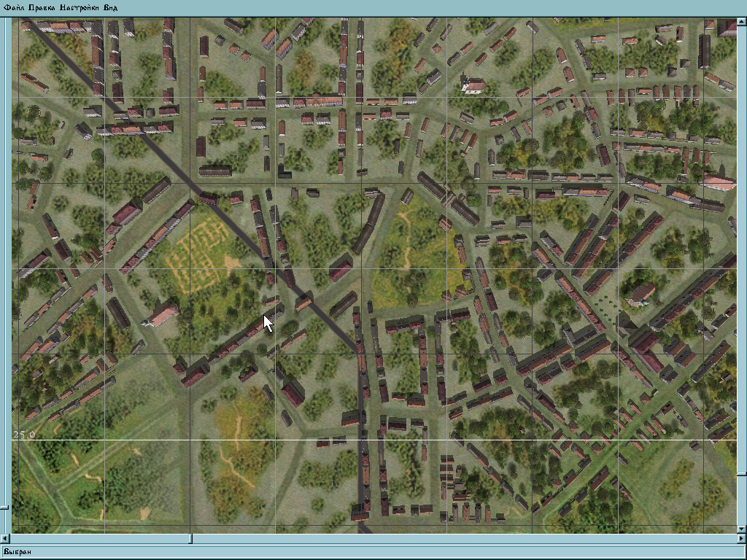Image resolution: width=747 pixels, height=560 pixels.
Task: Open the Файл menu
Action: [x=15, y=7]
